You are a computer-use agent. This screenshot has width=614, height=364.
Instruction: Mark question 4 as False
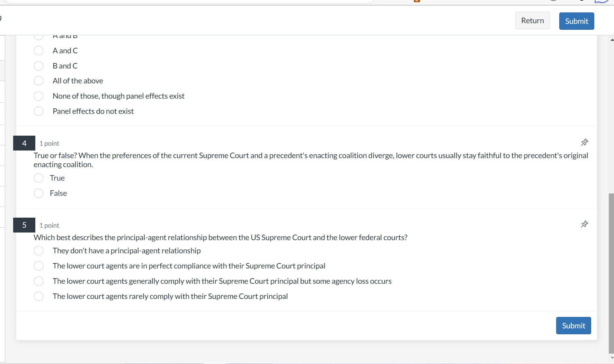pos(39,193)
